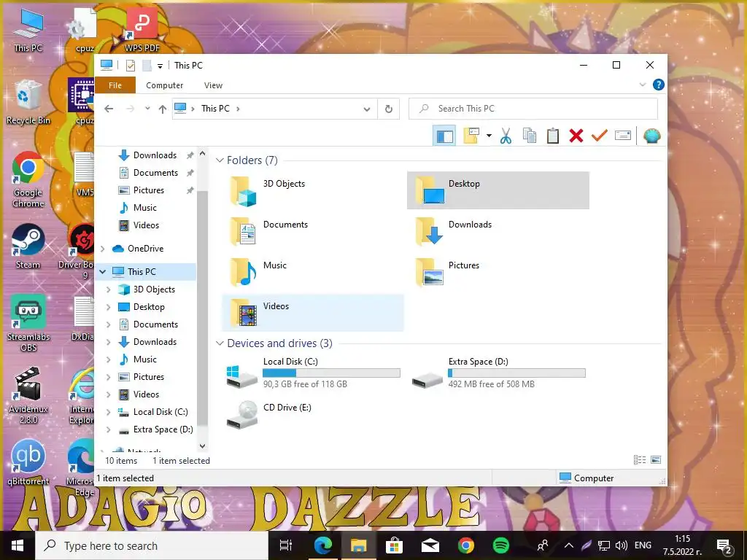The image size is (747, 560).
Task: Click Extra Space (D:) capacity bar
Action: click(x=516, y=373)
